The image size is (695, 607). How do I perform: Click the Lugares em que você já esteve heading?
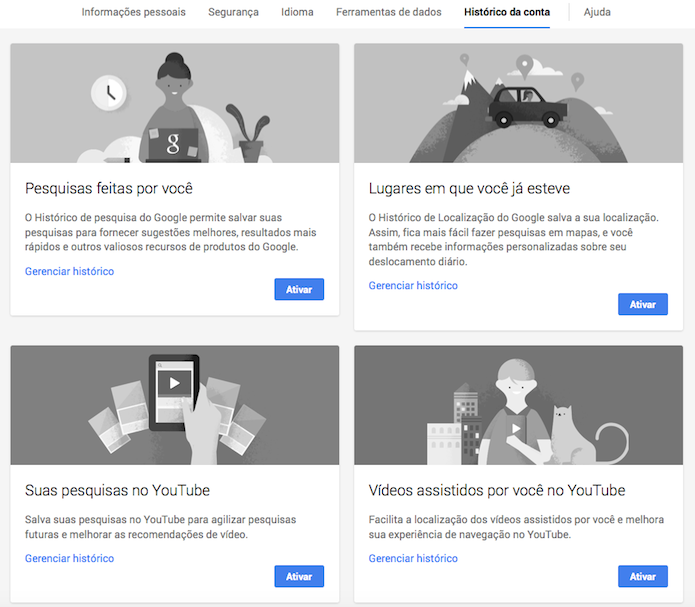[469, 188]
